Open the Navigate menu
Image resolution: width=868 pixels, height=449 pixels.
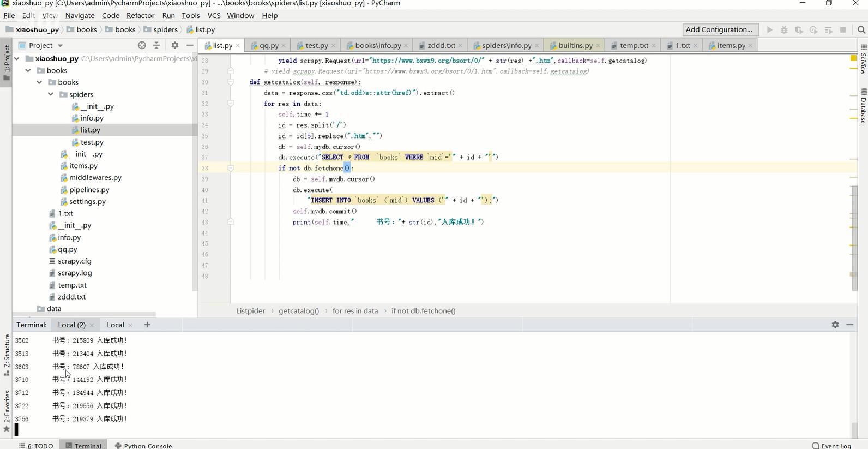tap(80, 15)
